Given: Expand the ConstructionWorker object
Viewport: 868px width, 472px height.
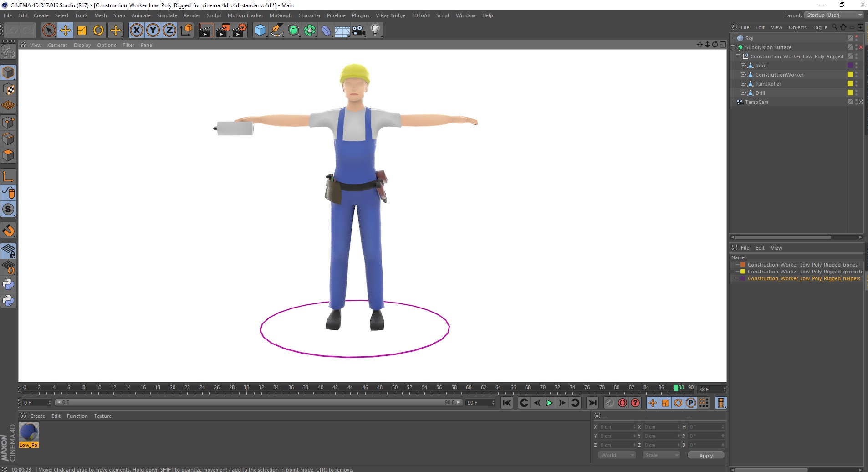Looking at the screenshot, I should pyautogui.click(x=743, y=75).
